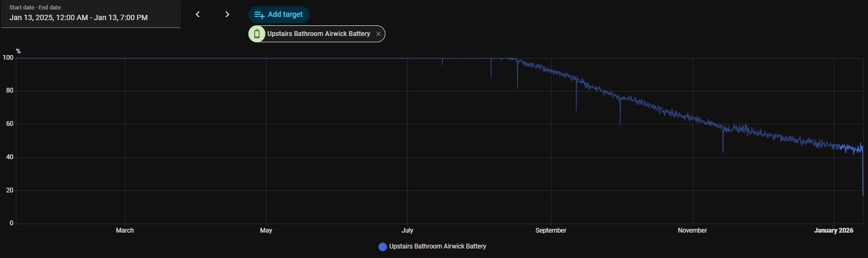Click the January 2026 axis label
This screenshot has height=258, width=868.
(834, 231)
